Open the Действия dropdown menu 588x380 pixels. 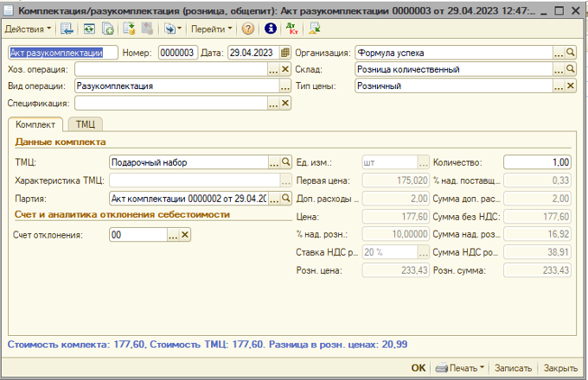pyautogui.click(x=29, y=28)
